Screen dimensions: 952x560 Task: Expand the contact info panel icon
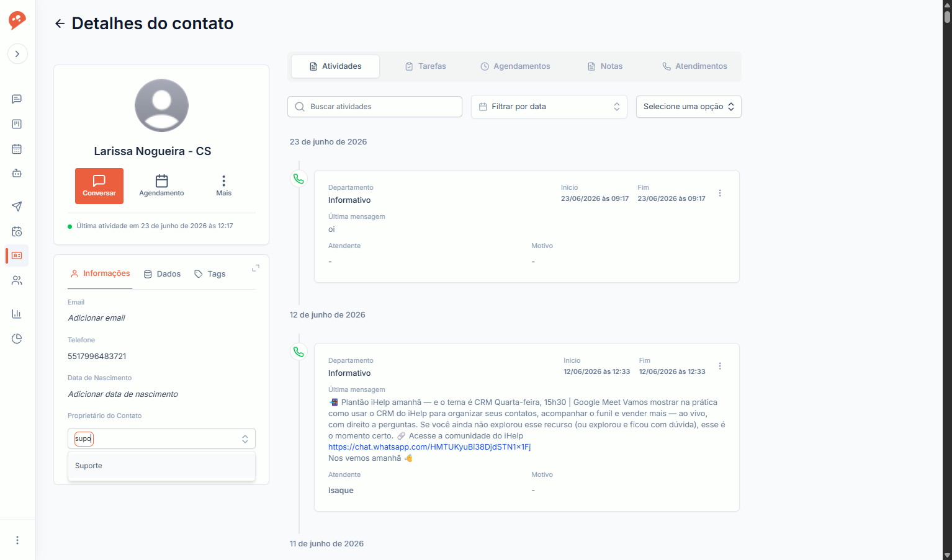pyautogui.click(x=256, y=269)
